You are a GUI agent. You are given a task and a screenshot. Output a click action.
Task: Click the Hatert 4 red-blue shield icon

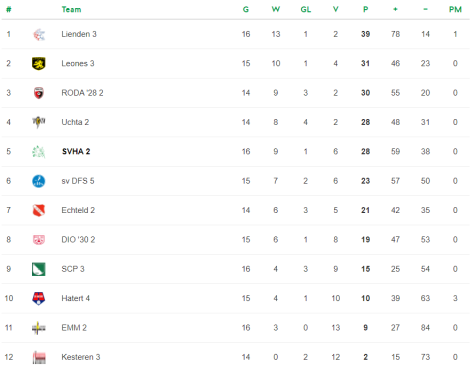click(39, 298)
